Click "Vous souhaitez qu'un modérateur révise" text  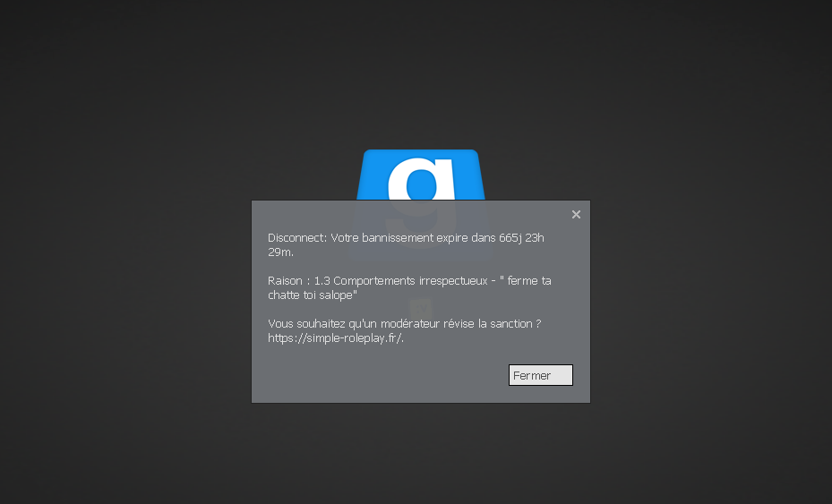(x=372, y=324)
